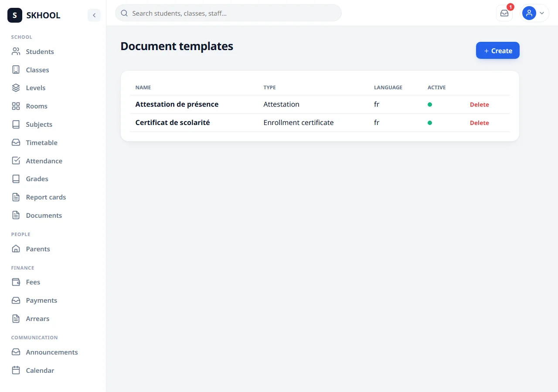Viewport: 558px width, 392px height.
Task: Click the Subjects book icon
Action: point(16,124)
